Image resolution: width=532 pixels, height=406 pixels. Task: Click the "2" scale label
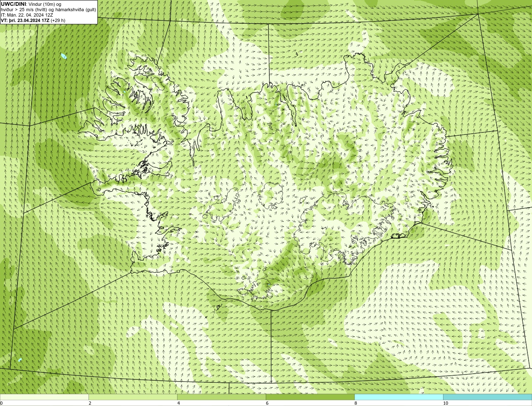pyautogui.click(x=90, y=403)
